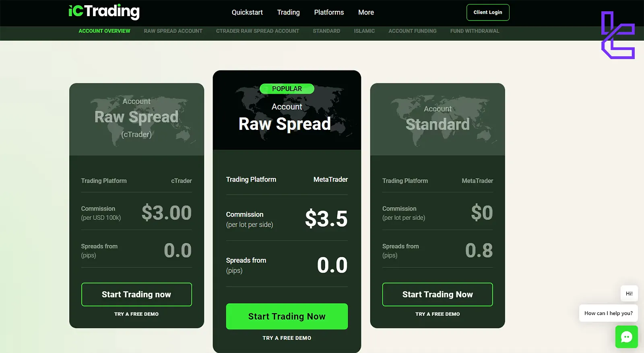Click MetaTrader label on popular Raw Spread card

tap(330, 179)
